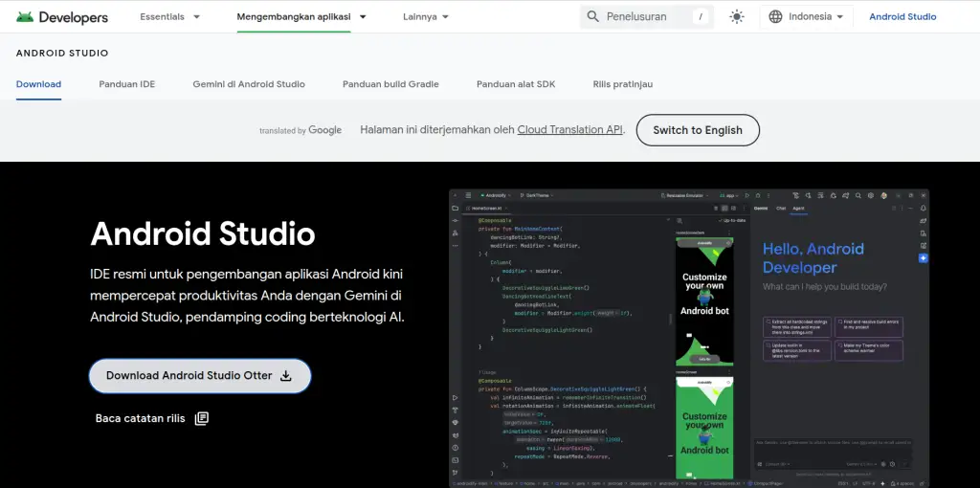Open the Indonesia language dropdown
Image resolution: width=980 pixels, height=488 pixels.
[x=806, y=17]
